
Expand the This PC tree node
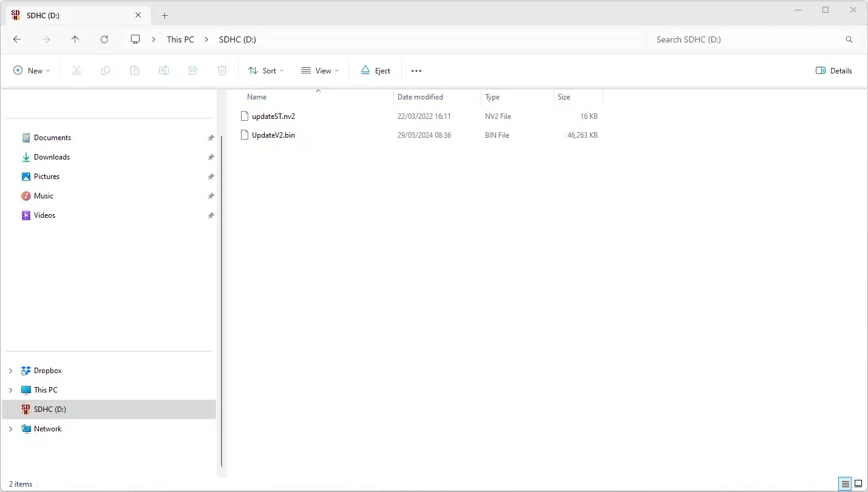click(x=10, y=390)
